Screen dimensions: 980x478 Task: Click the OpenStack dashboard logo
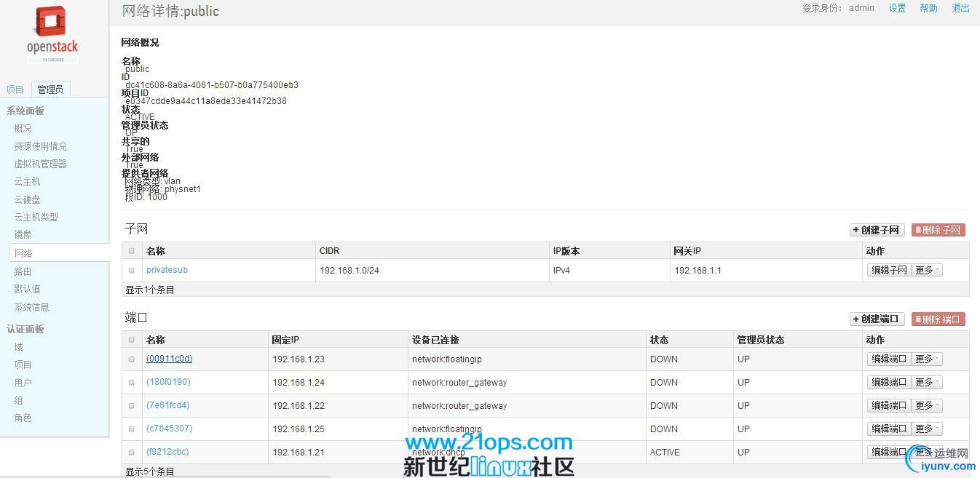pos(52,34)
